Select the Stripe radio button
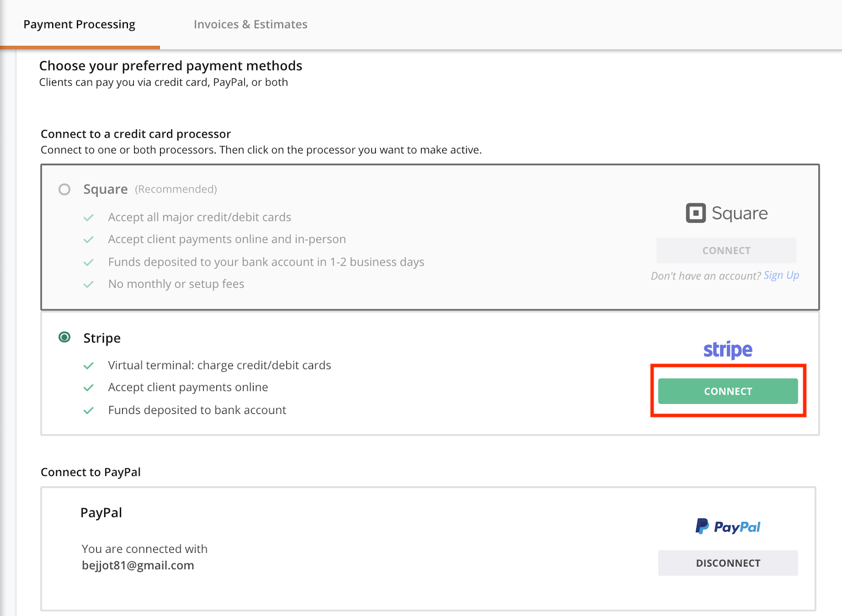 coord(64,337)
